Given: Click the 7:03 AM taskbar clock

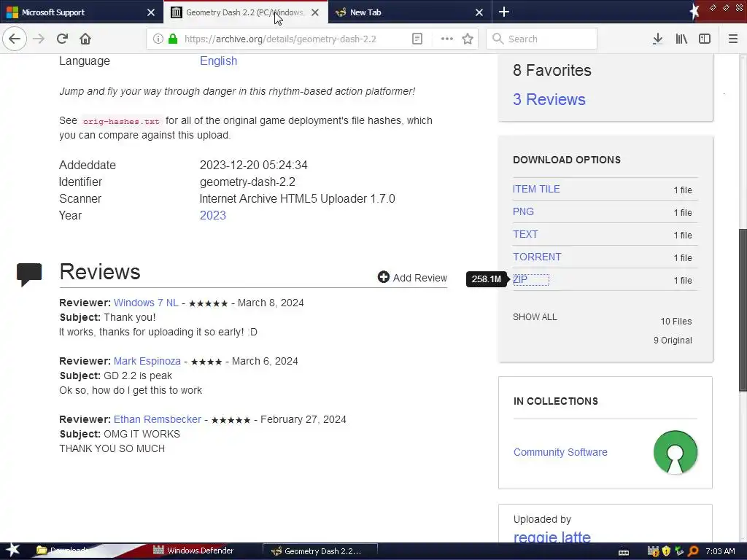Looking at the screenshot, I should click(720, 551).
